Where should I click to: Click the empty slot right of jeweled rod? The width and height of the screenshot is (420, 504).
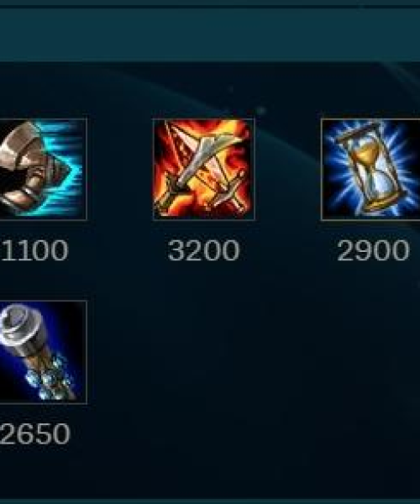point(204,352)
